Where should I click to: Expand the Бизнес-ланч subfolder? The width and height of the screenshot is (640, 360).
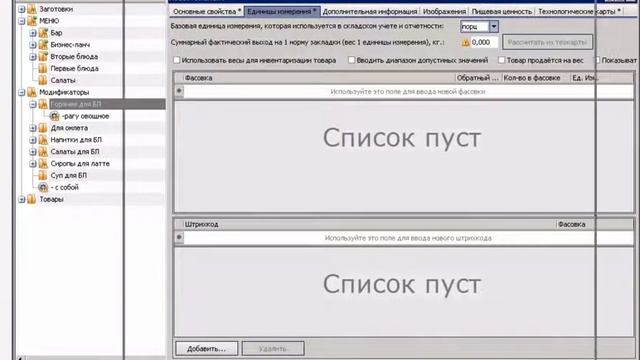33,44
